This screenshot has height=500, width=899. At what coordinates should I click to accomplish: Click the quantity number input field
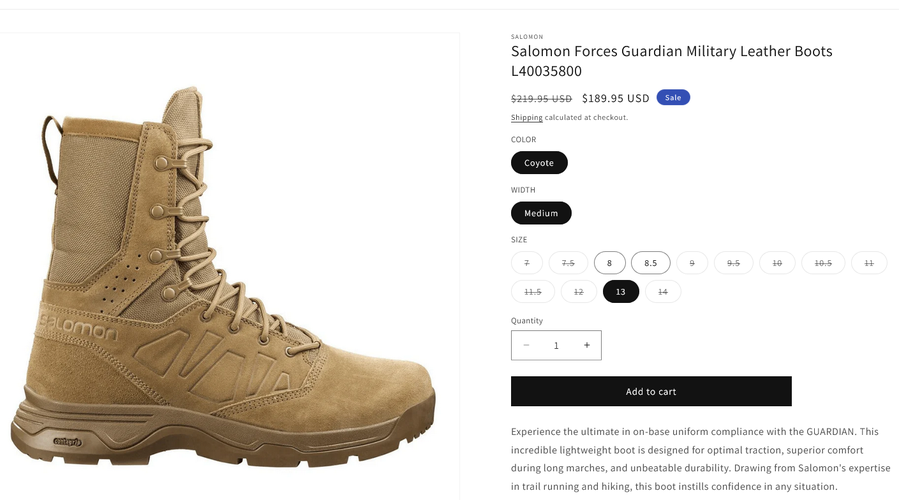(x=556, y=345)
